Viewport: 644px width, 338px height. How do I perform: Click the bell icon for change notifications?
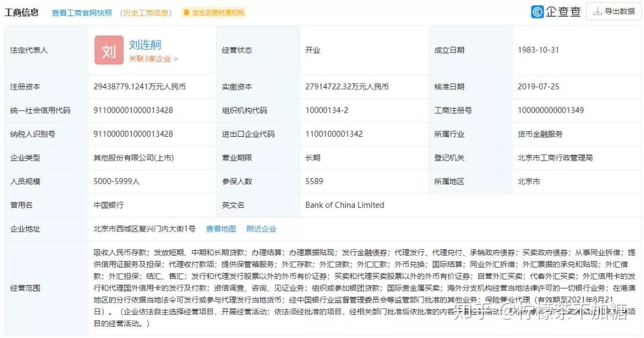186,13
